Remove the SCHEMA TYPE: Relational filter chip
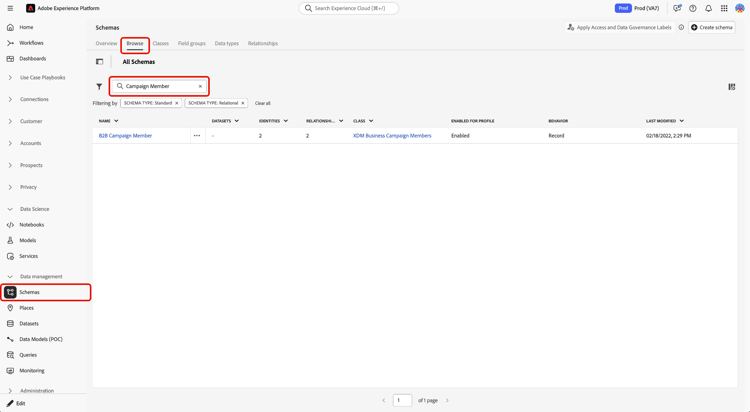 coord(243,103)
